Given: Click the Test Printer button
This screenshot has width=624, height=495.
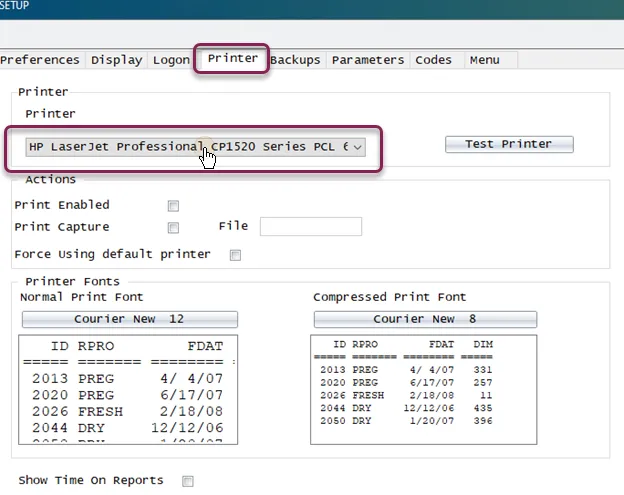Looking at the screenshot, I should coord(509,144).
